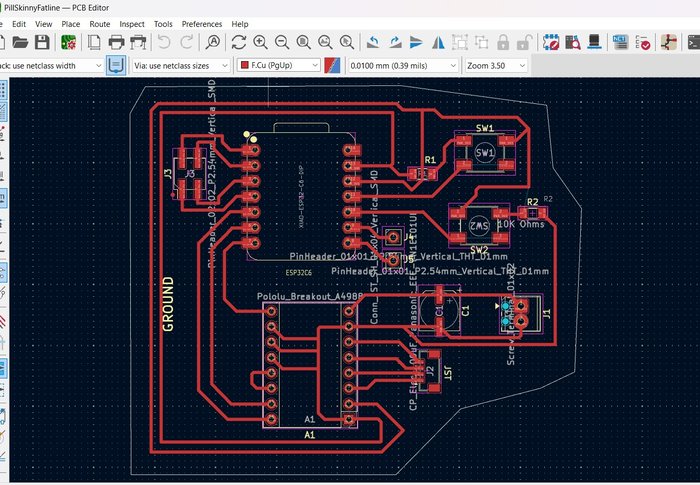The height and width of the screenshot is (485, 700).
Task: Save the board with the floppy disk icon
Action: click(x=42, y=42)
